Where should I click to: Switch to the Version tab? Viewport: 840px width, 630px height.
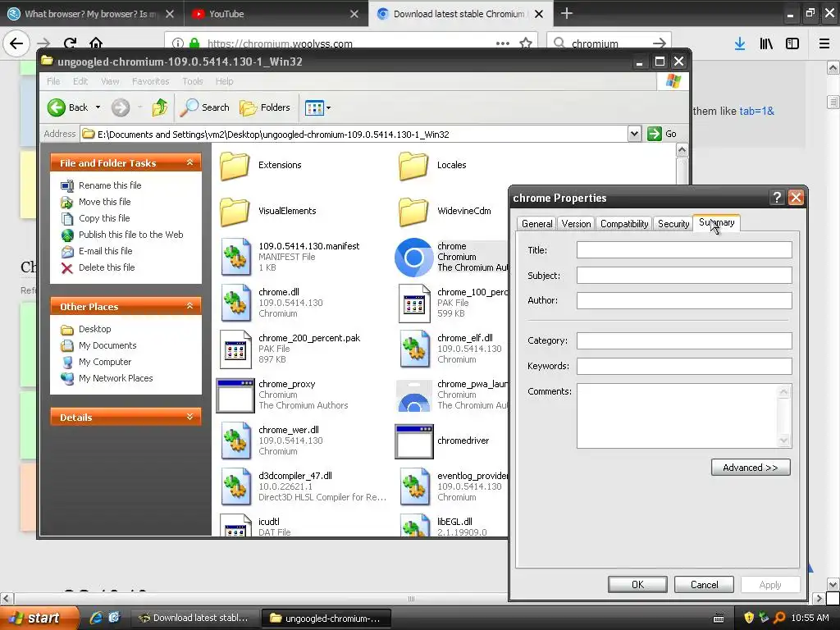click(x=576, y=224)
